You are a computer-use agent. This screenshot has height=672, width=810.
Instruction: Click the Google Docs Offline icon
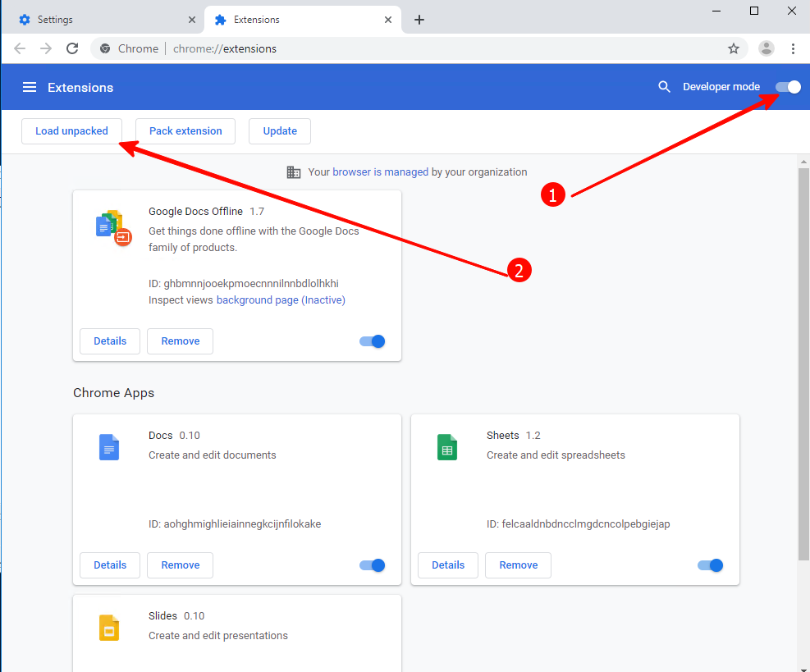[113, 228]
